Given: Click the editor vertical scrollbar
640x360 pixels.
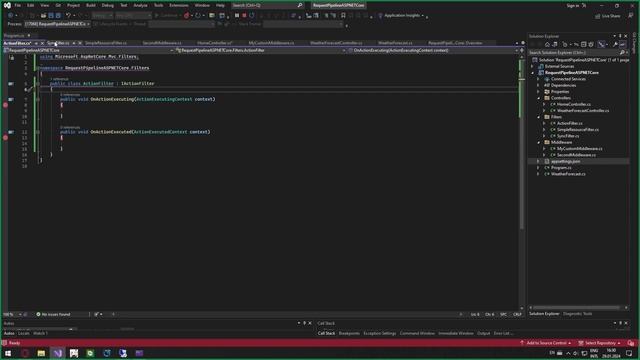Looking at the screenshot, I should (522, 182).
